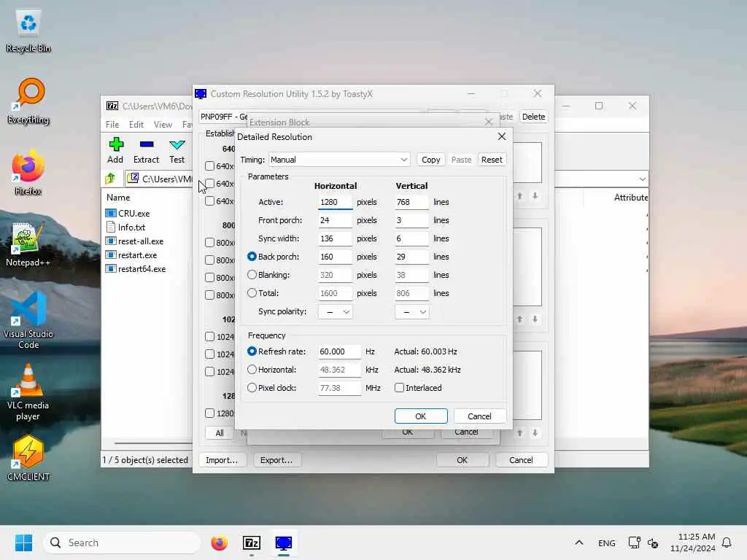Image resolution: width=747 pixels, height=560 pixels.
Task: Open the Firefox desktop shortcut
Action: (28, 173)
